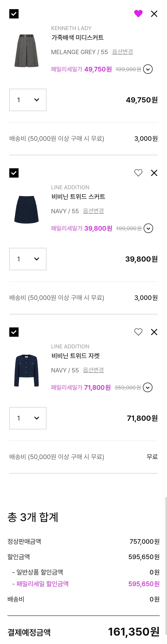The height and width of the screenshot is (644, 167).
Task: Expand price details for 49,750원 skirt
Action: [x=148, y=69]
